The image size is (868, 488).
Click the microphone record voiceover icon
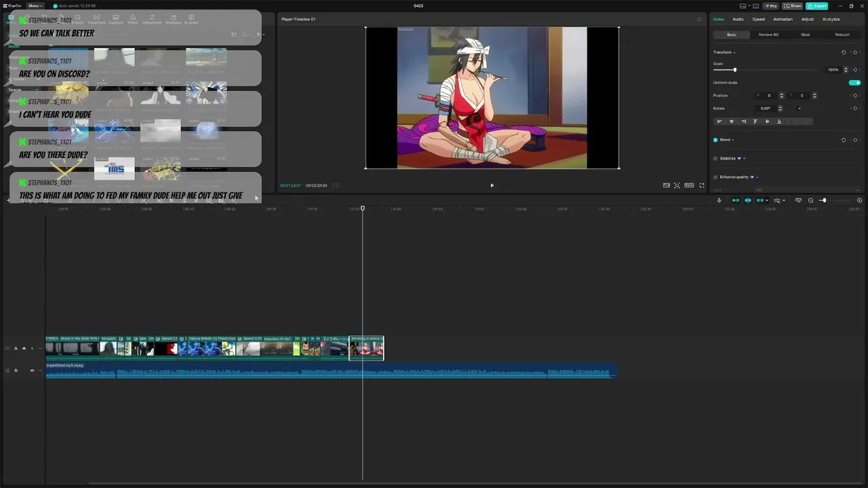tap(719, 200)
